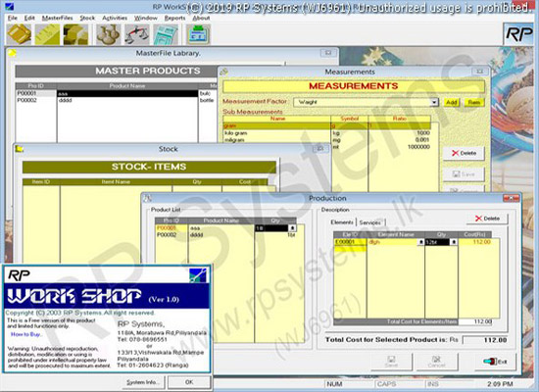Image resolution: width=539 pixels, height=392 pixels.
Task: Open the About menu
Action: pyautogui.click(x=201, y=18)
